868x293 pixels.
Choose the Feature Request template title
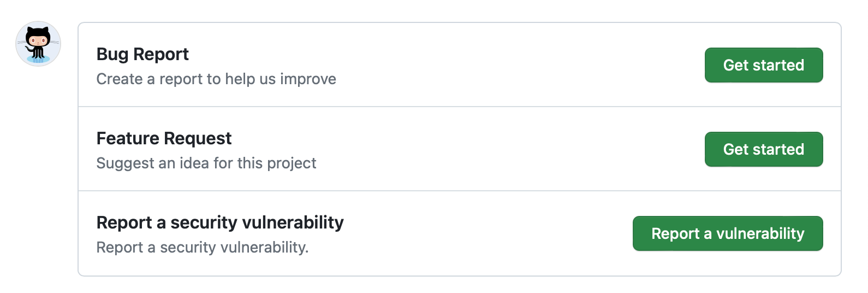pos(164,138)
